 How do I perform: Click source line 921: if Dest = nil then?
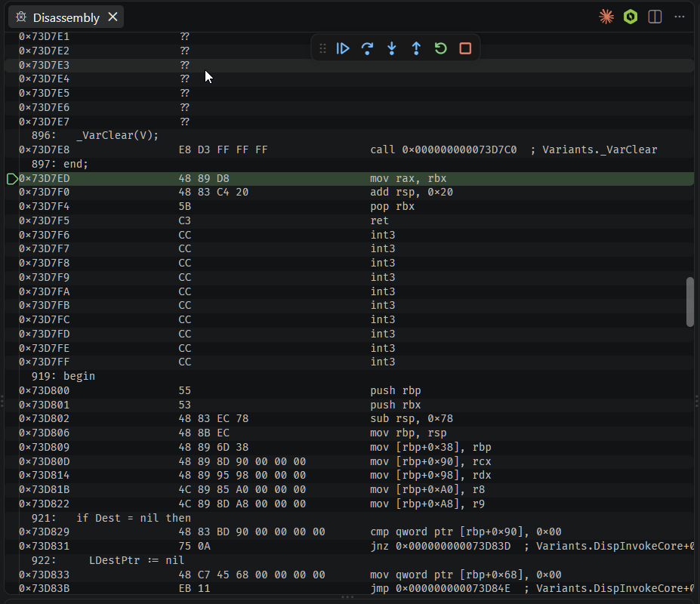click(111, 518)
